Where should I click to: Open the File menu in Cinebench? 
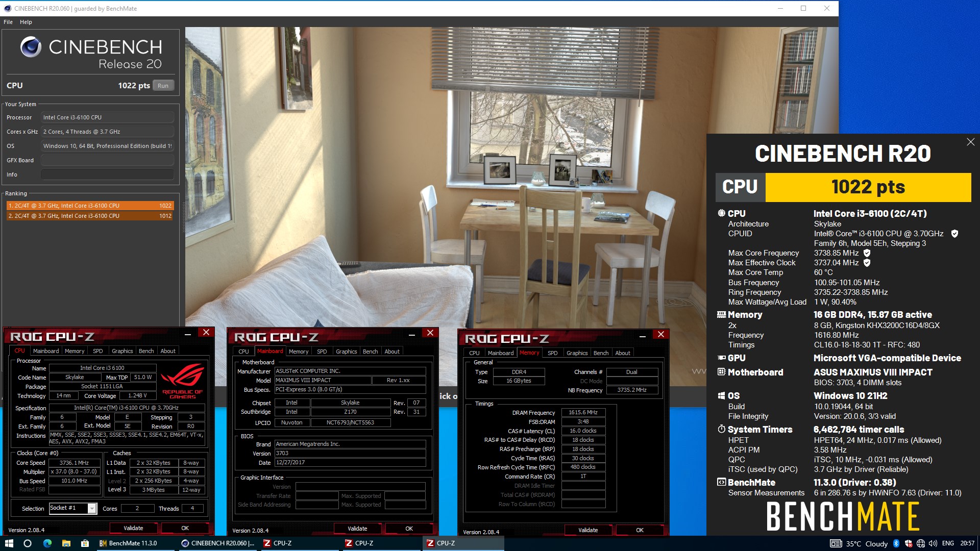[8, 22]
